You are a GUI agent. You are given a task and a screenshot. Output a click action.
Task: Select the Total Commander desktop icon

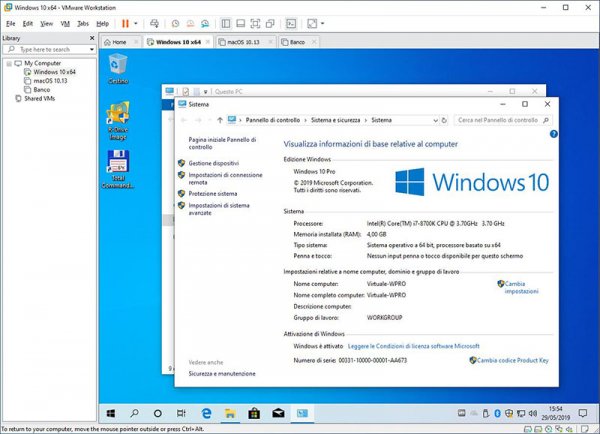(x=118, y=169)
